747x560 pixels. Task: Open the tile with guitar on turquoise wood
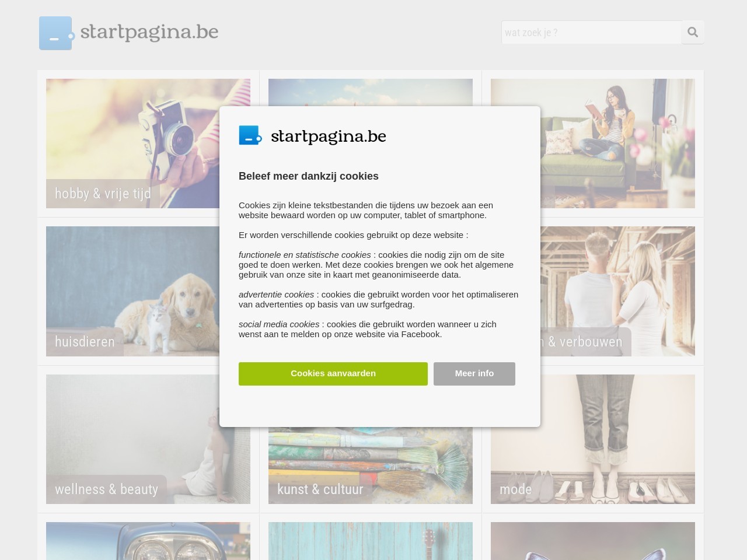click(371, 541)
